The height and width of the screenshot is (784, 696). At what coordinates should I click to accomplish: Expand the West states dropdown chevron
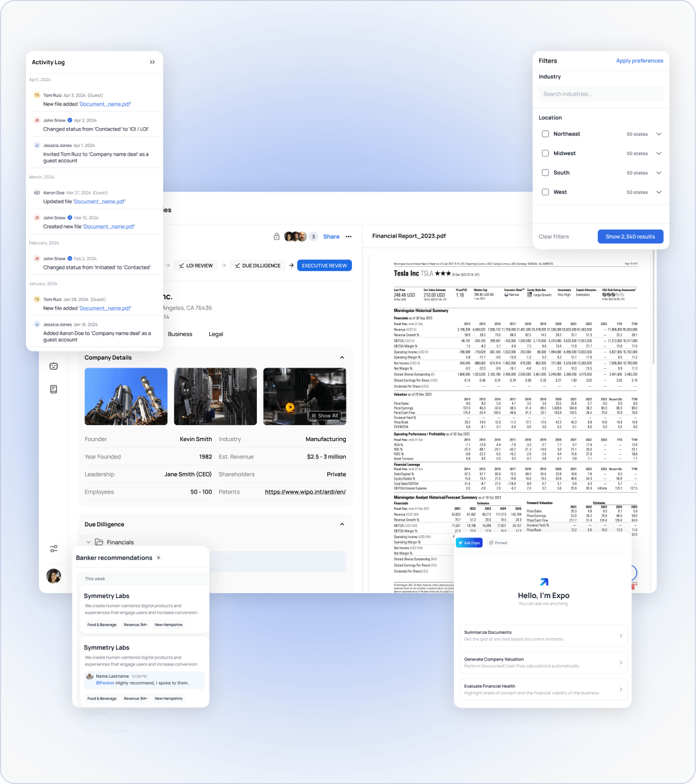pyautogui.click(x=659, y=192)
